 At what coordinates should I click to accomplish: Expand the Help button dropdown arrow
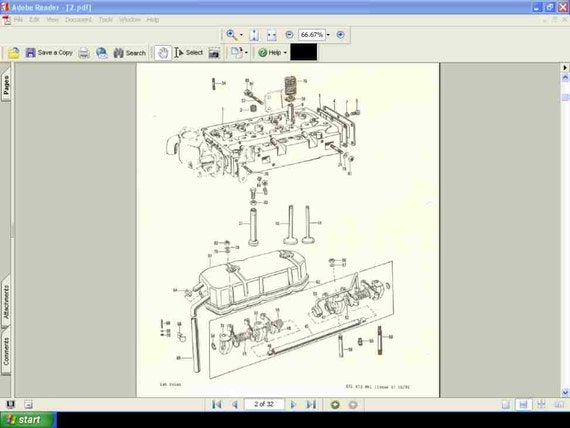point(285,53)
